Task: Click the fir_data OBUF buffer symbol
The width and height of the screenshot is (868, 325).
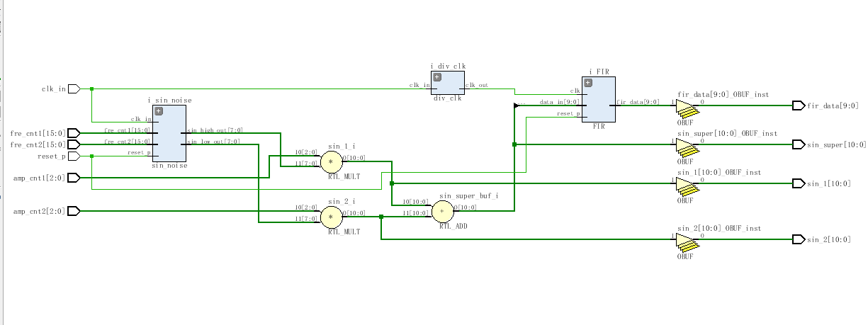Action: point(685,106)
